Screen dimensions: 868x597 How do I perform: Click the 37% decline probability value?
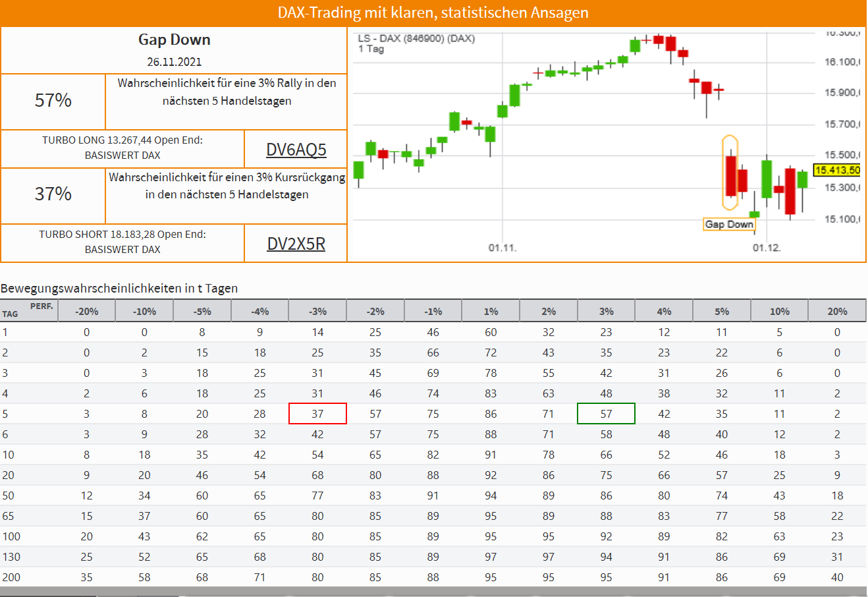click(x=53, y=194)
